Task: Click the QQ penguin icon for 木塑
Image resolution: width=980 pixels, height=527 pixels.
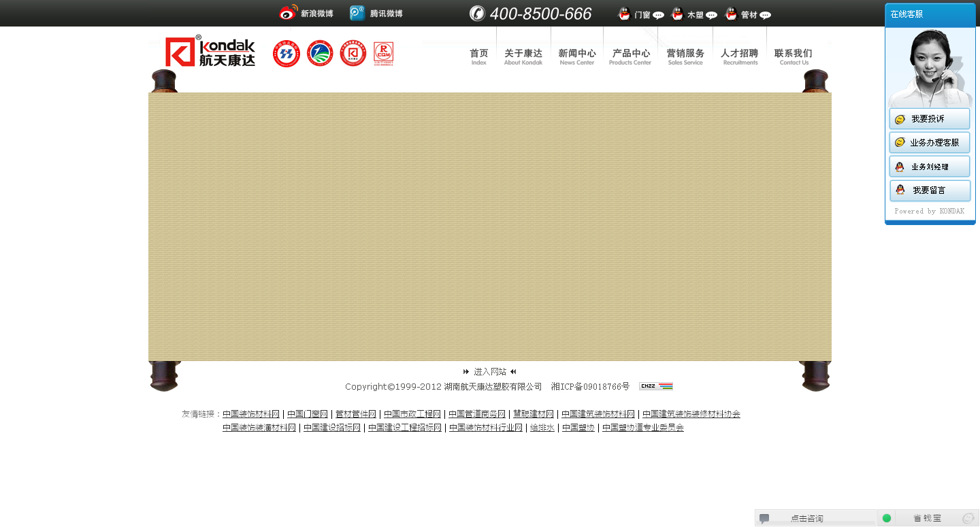Action: pyautogui.click(x=677, y=14)
